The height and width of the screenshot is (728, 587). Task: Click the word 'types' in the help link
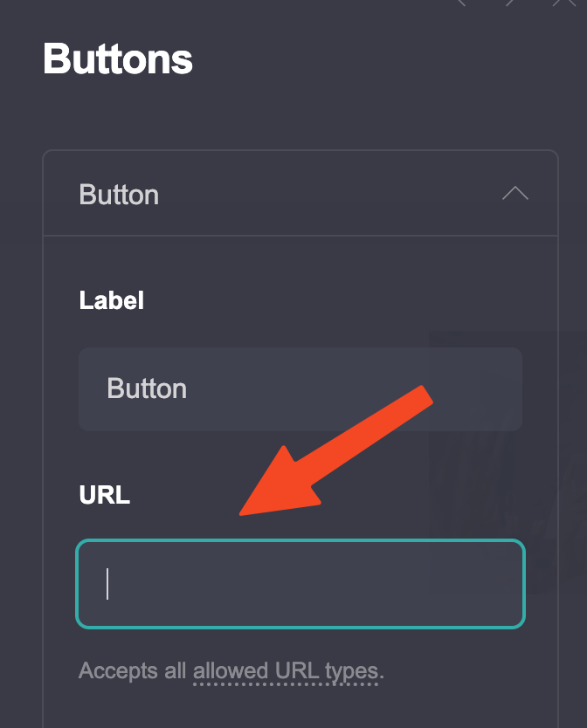point(350,671)
